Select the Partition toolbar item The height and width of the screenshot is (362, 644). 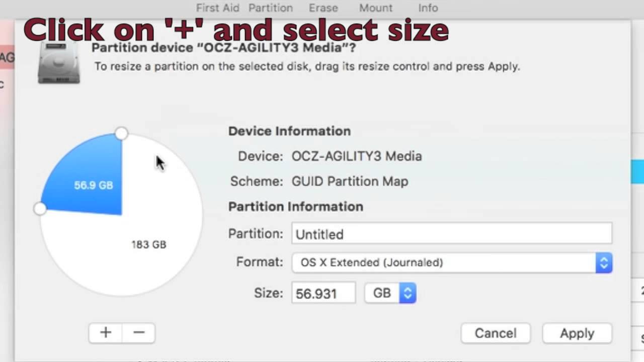(270, 8)
